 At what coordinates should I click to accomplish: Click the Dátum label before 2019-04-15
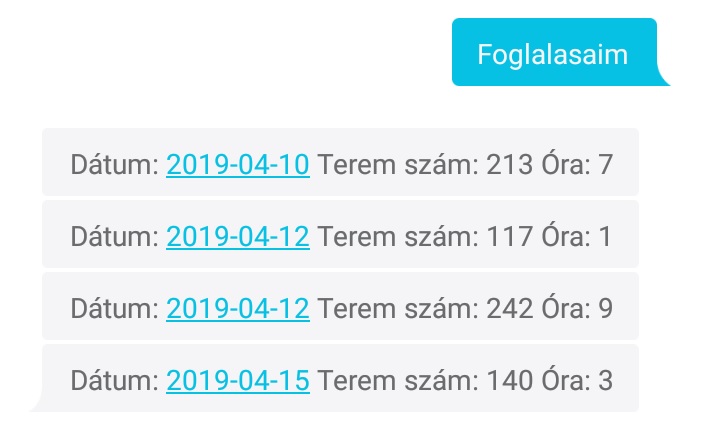[x=115, y=380]
